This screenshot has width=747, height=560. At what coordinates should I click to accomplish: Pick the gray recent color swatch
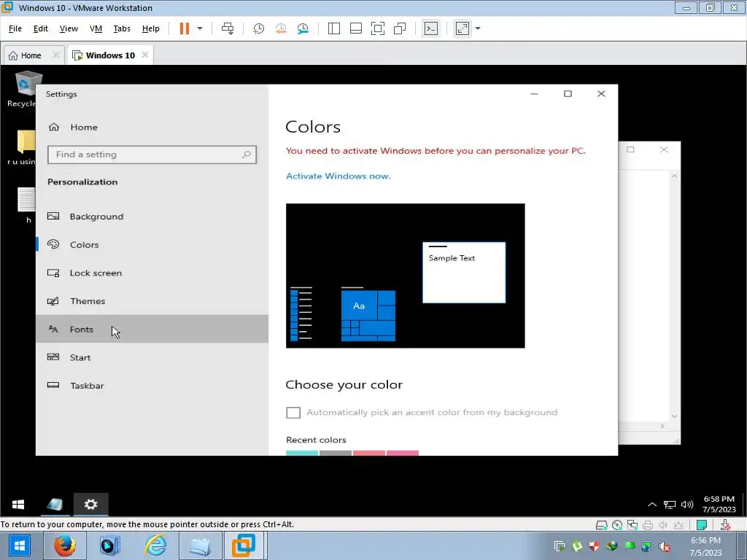[336, 453]
